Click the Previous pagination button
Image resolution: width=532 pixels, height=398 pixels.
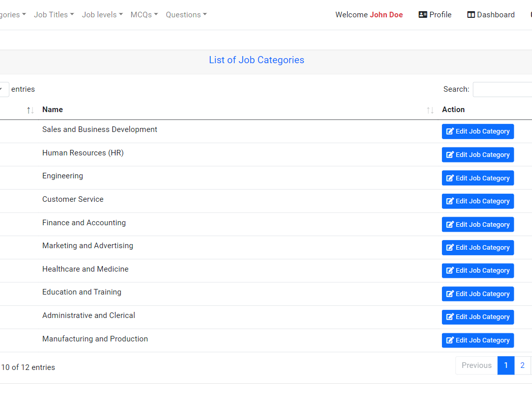click(476, 365)
